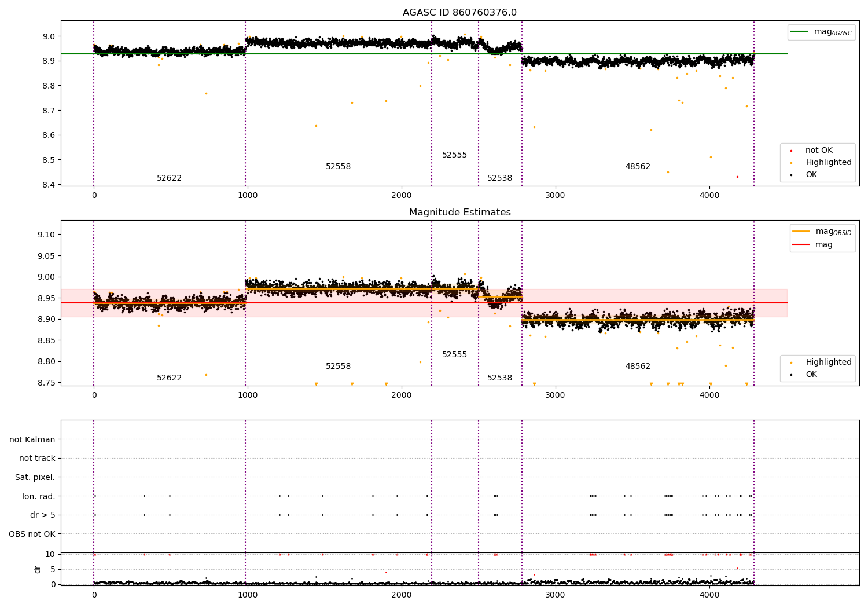Click the y-axis tick '9.00'
This screenshot has width=868, height=608.
tap(46, 277)
